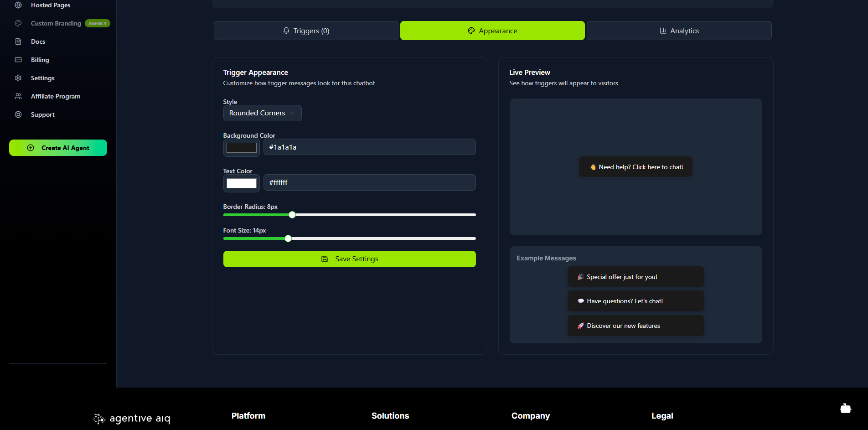Screen dimensions: 868x430
Task: Click the Billing credit card icon
Action: [x=18, y=60]
